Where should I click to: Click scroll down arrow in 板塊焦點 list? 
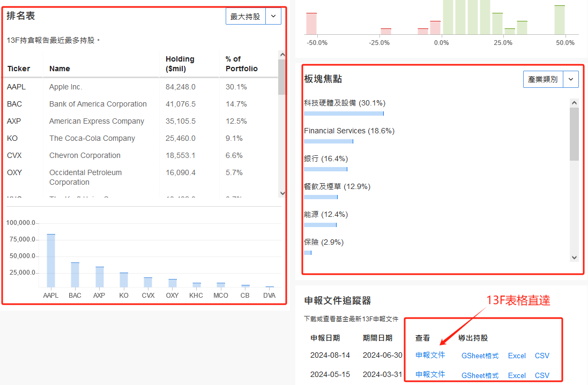click(x=574, y=258)
